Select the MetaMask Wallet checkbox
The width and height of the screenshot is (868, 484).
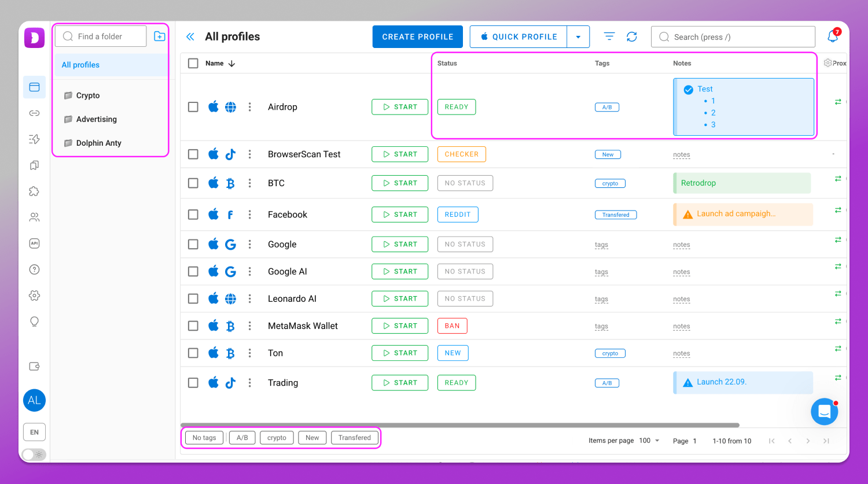(x=193, y=326)
